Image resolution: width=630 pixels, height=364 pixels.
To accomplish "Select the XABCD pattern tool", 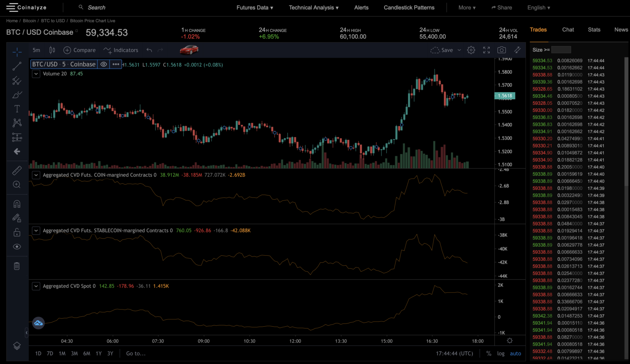I will click(17, 123).
